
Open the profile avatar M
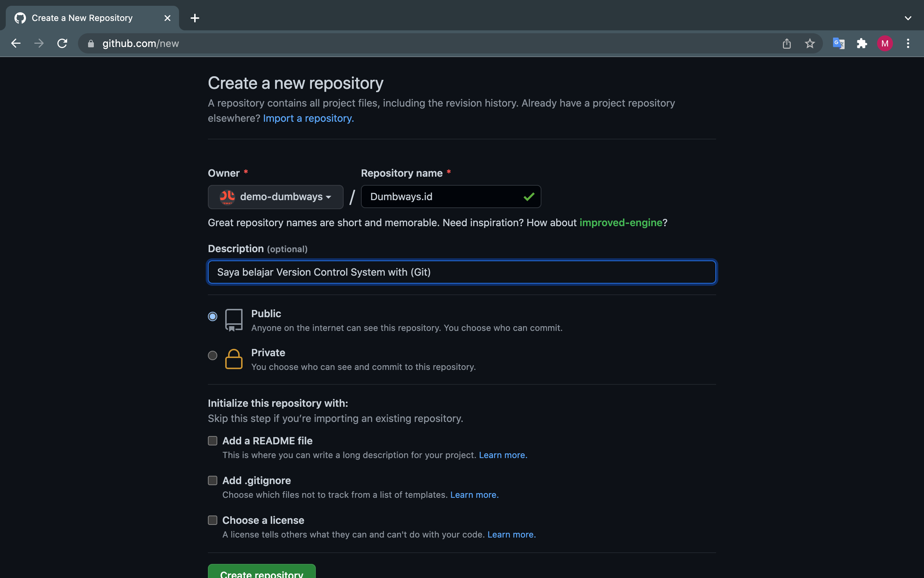pyautogui.click(x=885, y=44)
